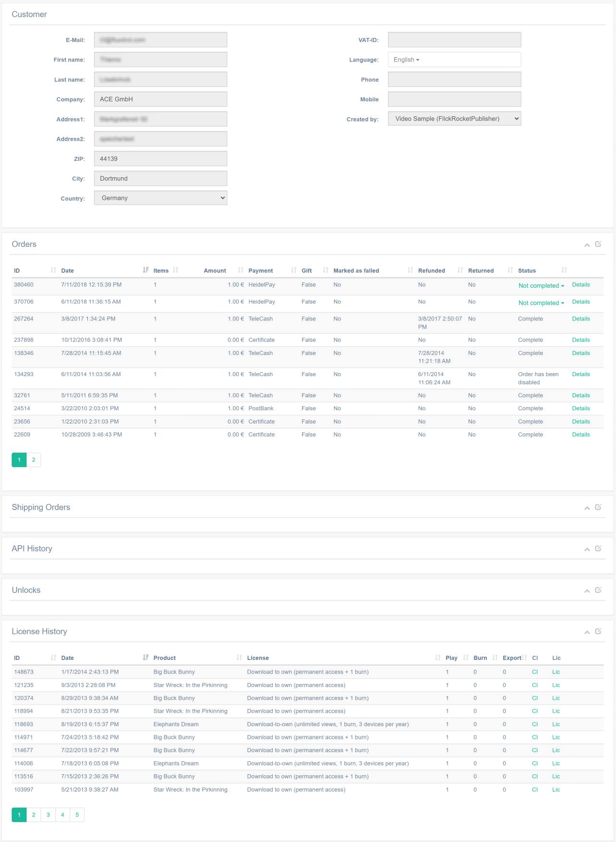This screenshot has width=616, height=842.
Task: Change status of order 380460 Not completed
Action: coord(541,285)
